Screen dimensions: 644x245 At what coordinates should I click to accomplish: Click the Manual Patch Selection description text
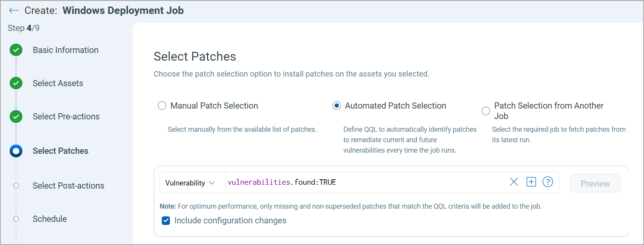pyautogui.click(x=242, y=129)
